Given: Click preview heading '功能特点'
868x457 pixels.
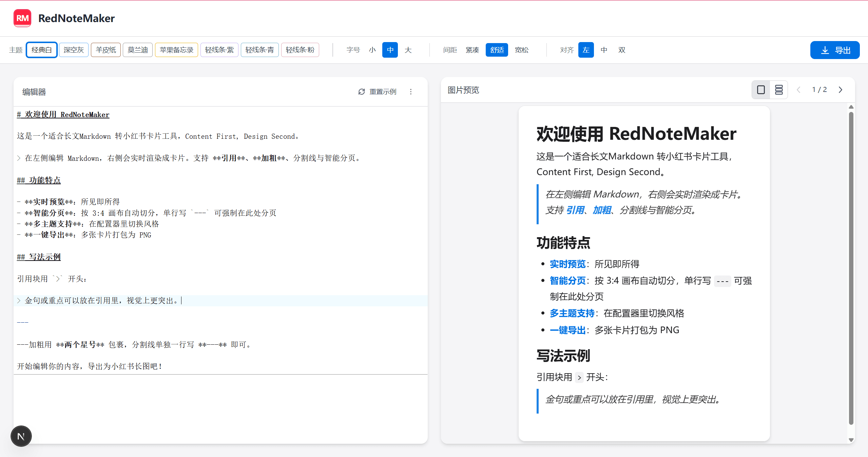Looking at the screenshot, I should coord(563,243).
